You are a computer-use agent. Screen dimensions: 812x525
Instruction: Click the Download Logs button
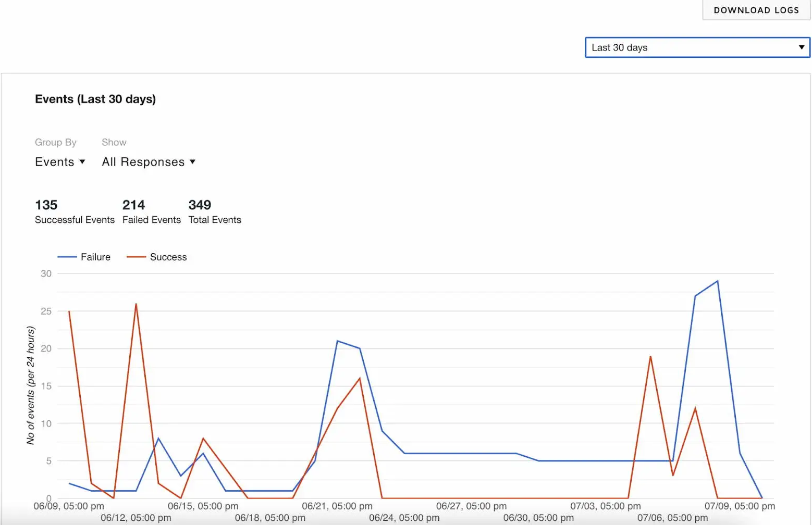click(756, 10)
